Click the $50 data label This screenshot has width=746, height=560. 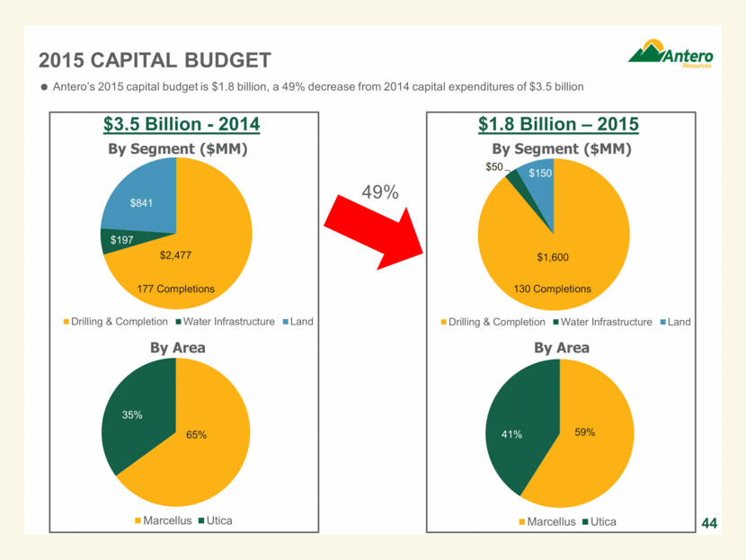coord(495,167)
